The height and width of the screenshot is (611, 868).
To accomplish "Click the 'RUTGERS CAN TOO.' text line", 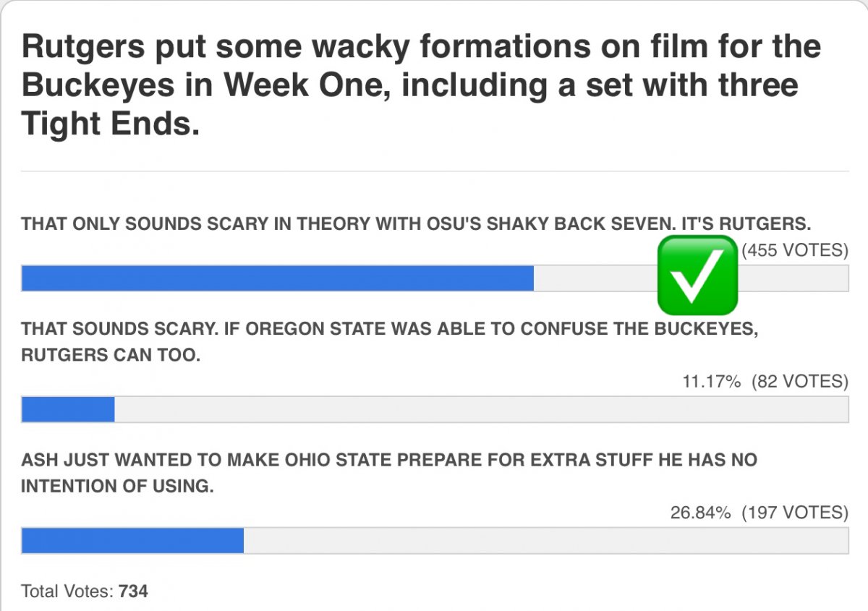I will coord(110,356).
